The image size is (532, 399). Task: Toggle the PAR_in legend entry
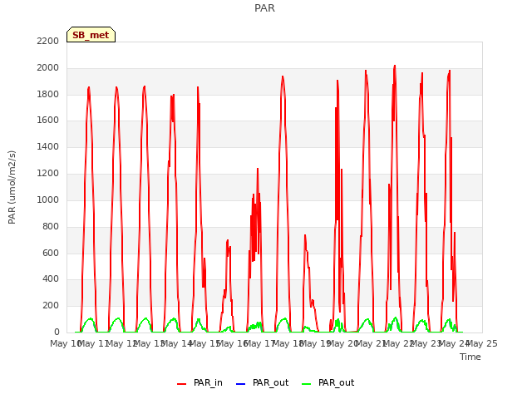tap(199, 383)
